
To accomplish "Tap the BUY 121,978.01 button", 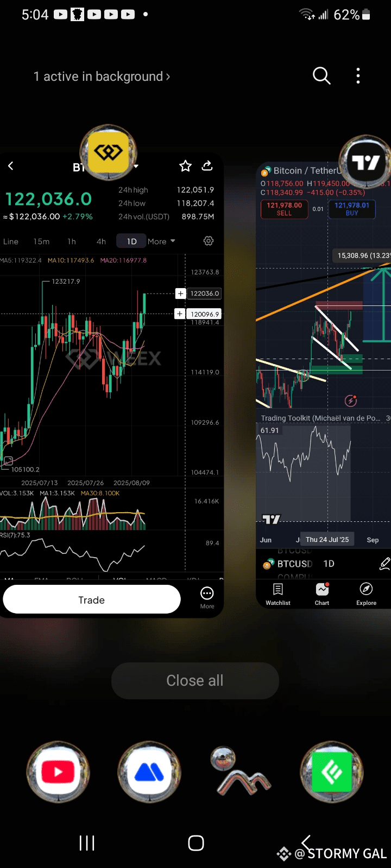I will pyautogui.click(x=352, y=209).
